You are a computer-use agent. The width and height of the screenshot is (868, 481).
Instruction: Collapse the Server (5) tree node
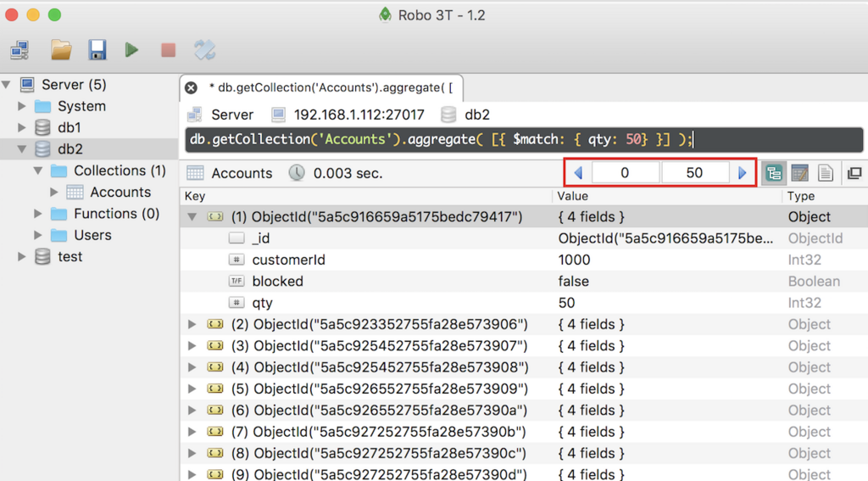click(x=7, y=85)
